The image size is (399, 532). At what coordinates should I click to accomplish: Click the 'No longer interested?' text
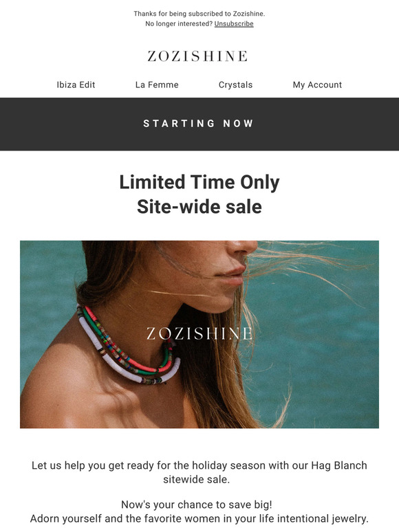[179, 24]
